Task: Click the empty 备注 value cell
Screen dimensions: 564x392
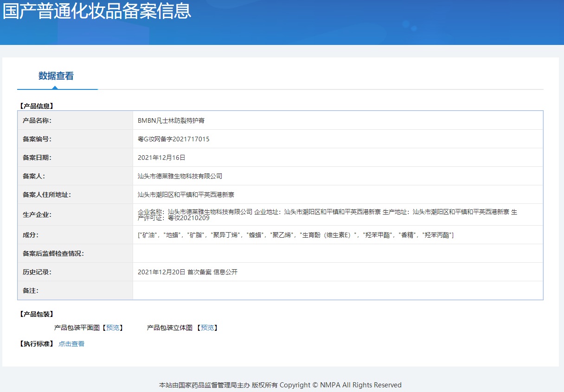Action: [337, 291]
